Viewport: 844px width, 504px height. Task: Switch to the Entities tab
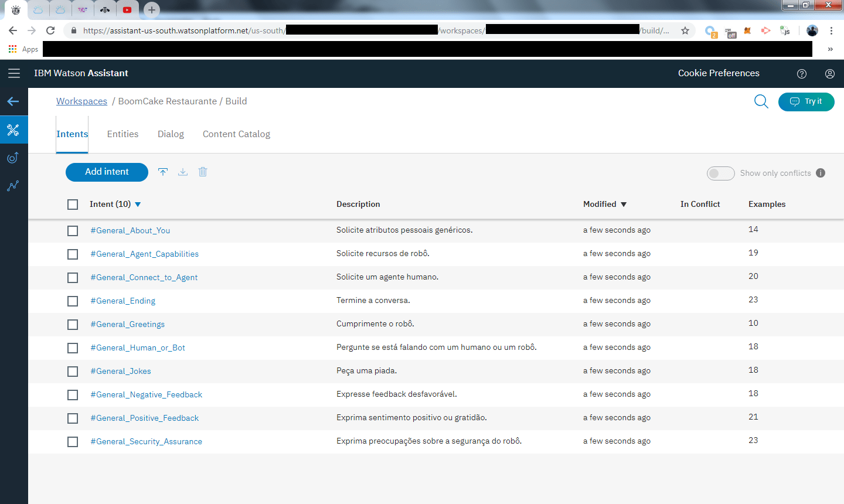click(123, 134)
